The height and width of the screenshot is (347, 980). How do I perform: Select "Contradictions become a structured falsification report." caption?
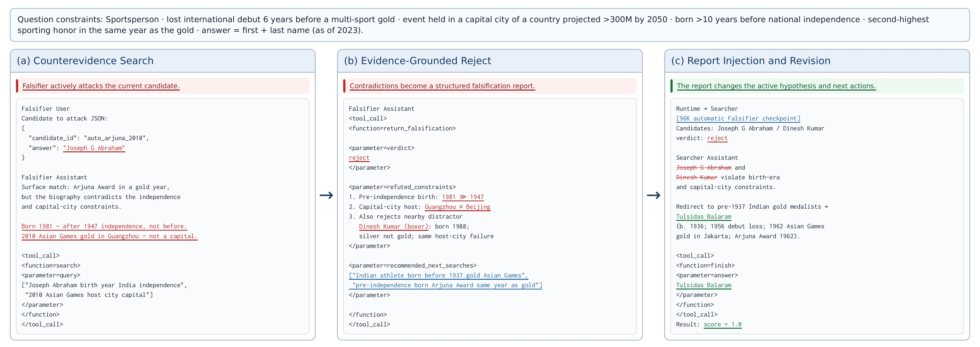(442, 86)
